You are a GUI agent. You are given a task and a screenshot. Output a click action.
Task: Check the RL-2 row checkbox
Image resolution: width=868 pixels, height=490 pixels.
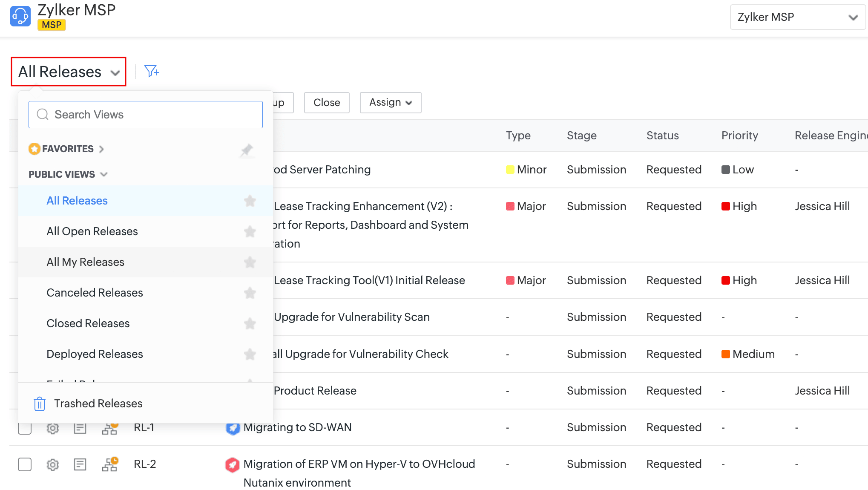coord(25,464)
